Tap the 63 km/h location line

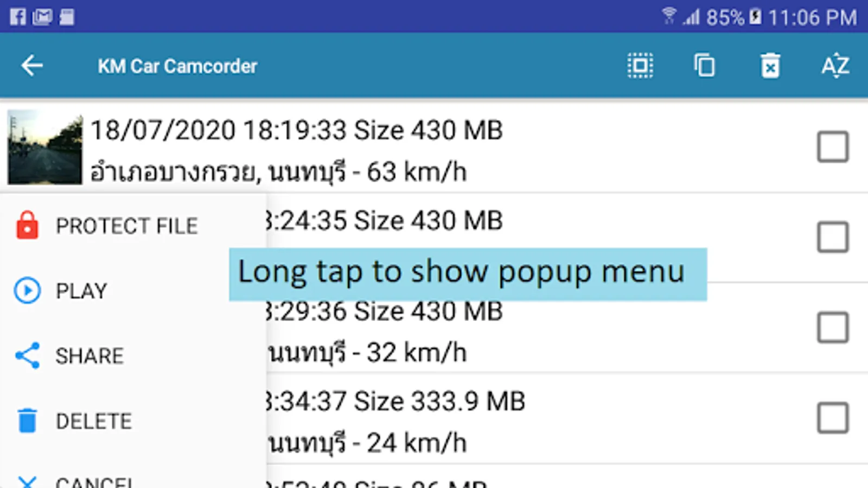[x=278, y=172]
